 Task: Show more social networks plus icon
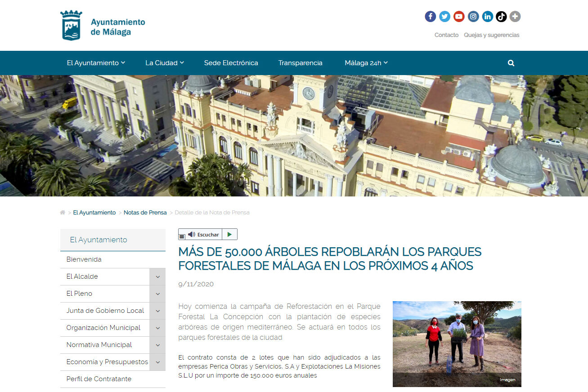[515, 17]
